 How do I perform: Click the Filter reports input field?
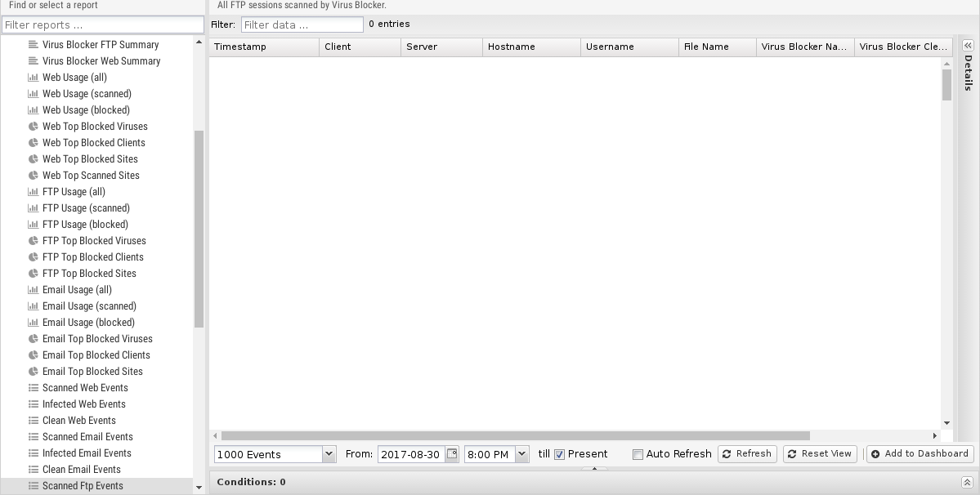point(103,25)
